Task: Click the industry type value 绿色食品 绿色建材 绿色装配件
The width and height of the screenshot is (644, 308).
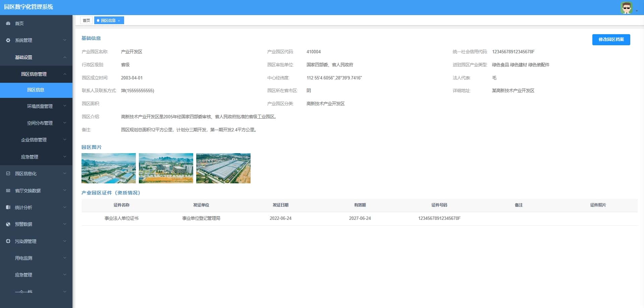Action: tap(521, 65)
